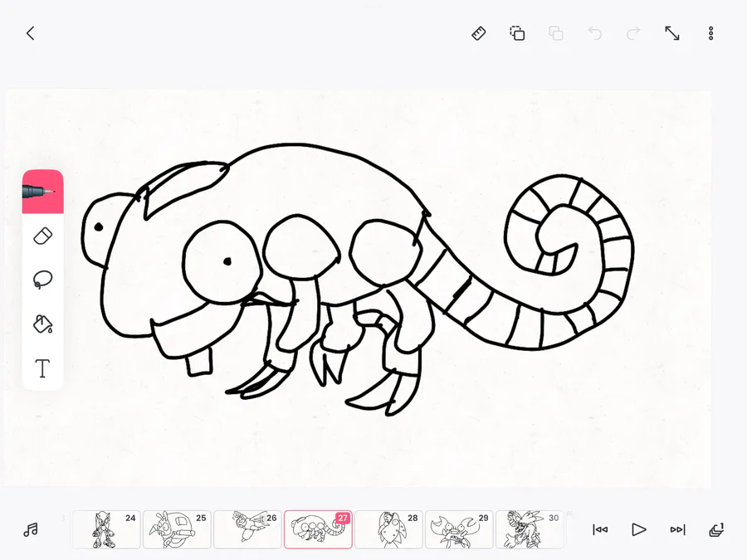The height and width of the screenshot is (560, 747).
Task: Redo the last undone stroke
Action: (x=633, y=33)
